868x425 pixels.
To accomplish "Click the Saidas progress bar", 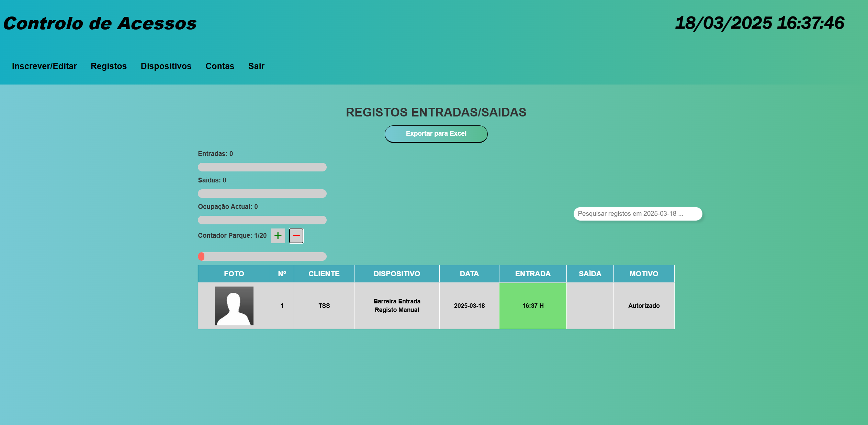I will (x=262, y=193).
